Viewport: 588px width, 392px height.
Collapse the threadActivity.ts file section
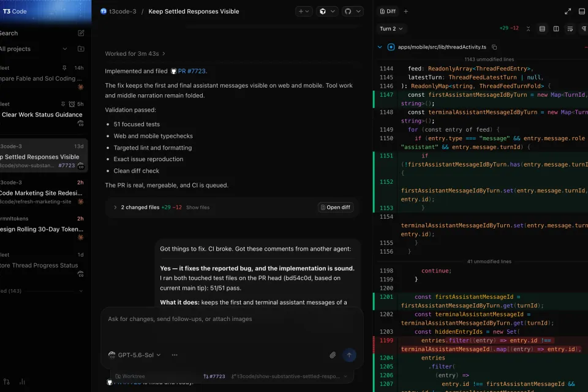click(380, 47)
